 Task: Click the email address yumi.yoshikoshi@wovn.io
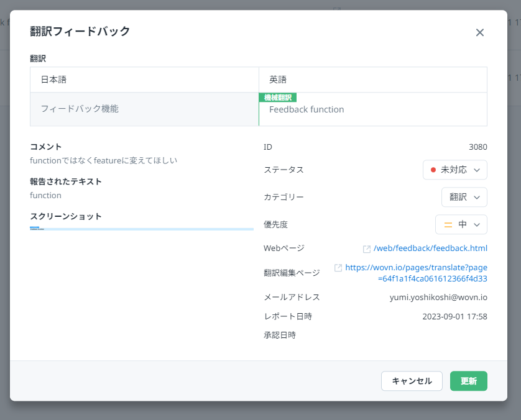click(438, 297)
